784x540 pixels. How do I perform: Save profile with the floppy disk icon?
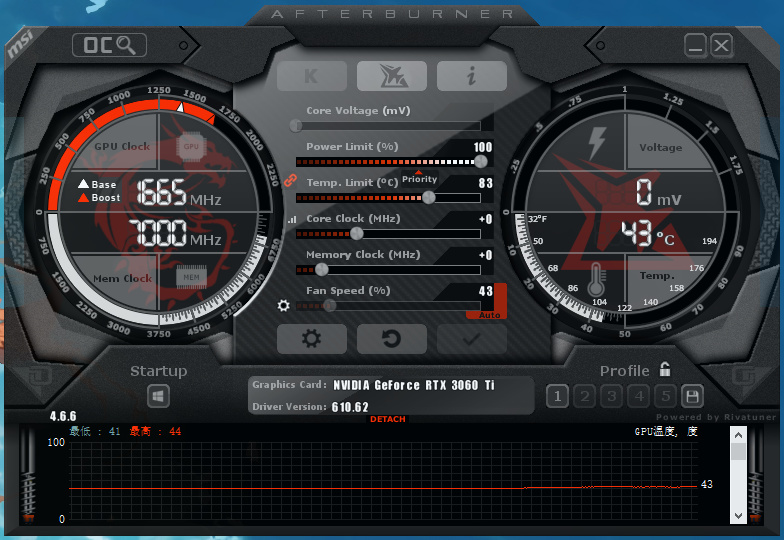point(692,396)
